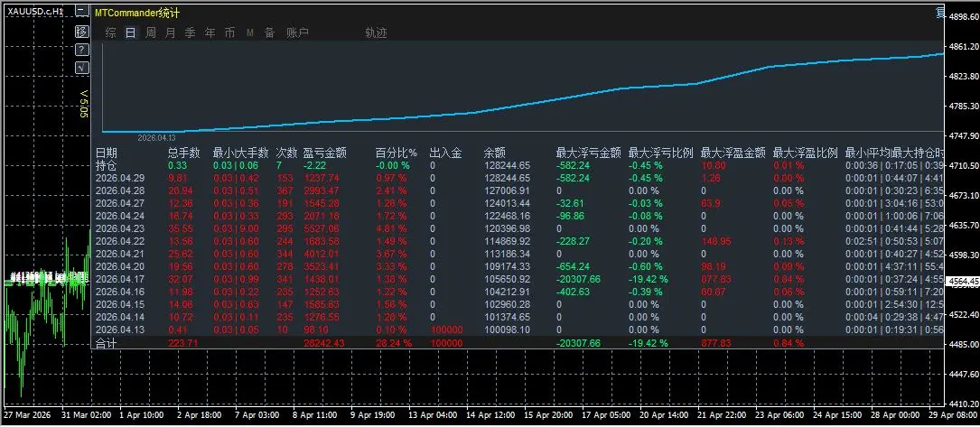
Task: Switch to the 账户 (account) tab
Action: [297, 33]
